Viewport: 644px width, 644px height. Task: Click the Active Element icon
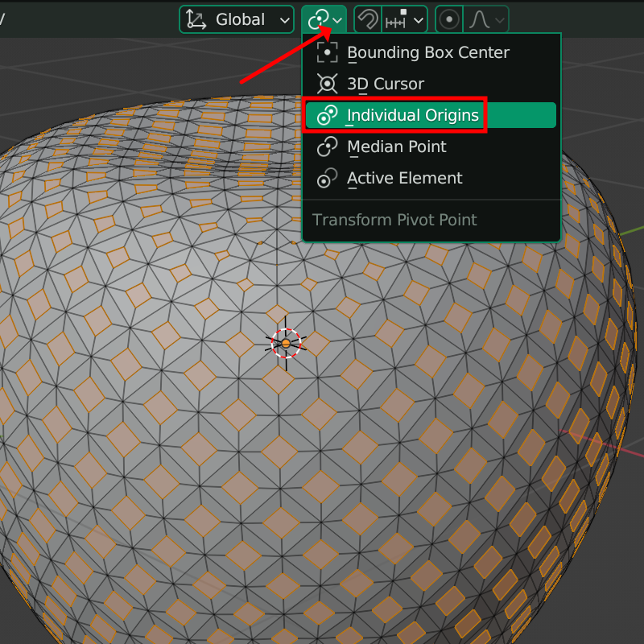pyautogui.click(x=327, y=178)
